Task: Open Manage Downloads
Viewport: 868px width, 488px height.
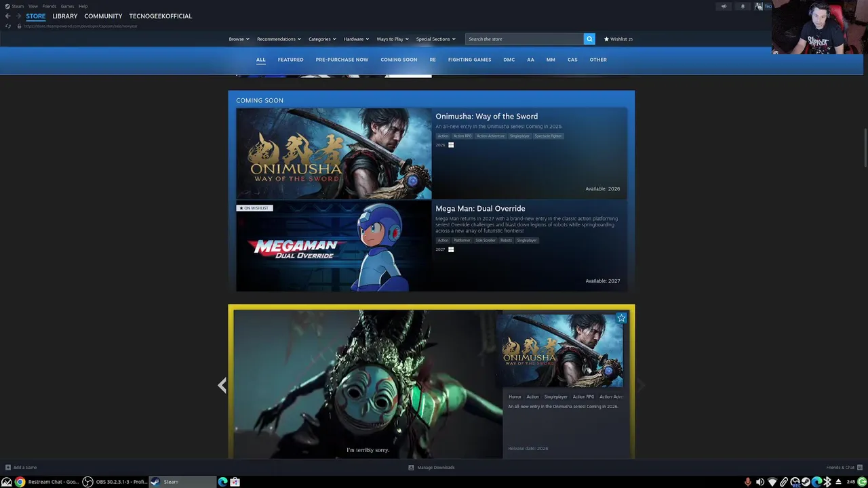Action: click(431, 467)
